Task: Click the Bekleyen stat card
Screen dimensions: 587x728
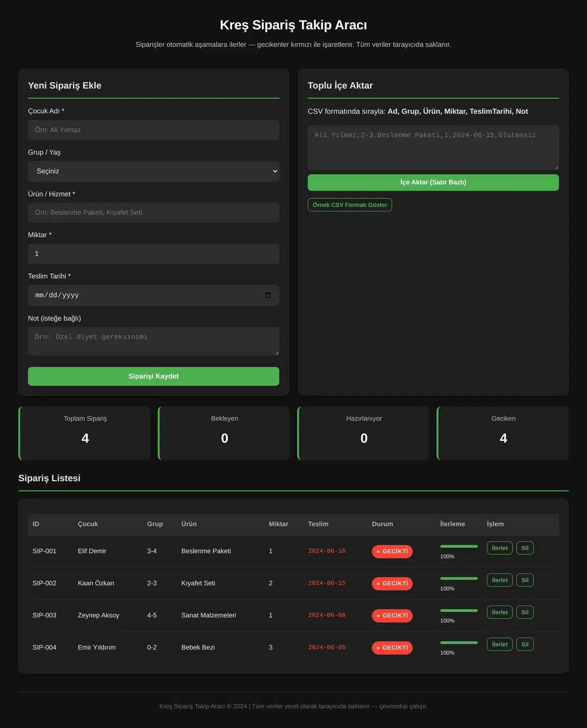Action: pos(224,433)
